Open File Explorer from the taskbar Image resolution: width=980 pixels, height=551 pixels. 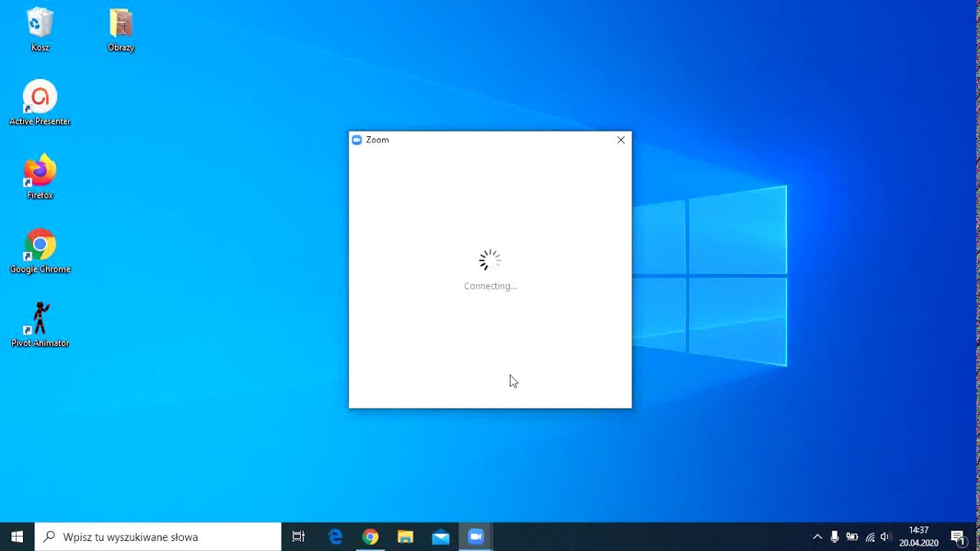pos(406,537)
